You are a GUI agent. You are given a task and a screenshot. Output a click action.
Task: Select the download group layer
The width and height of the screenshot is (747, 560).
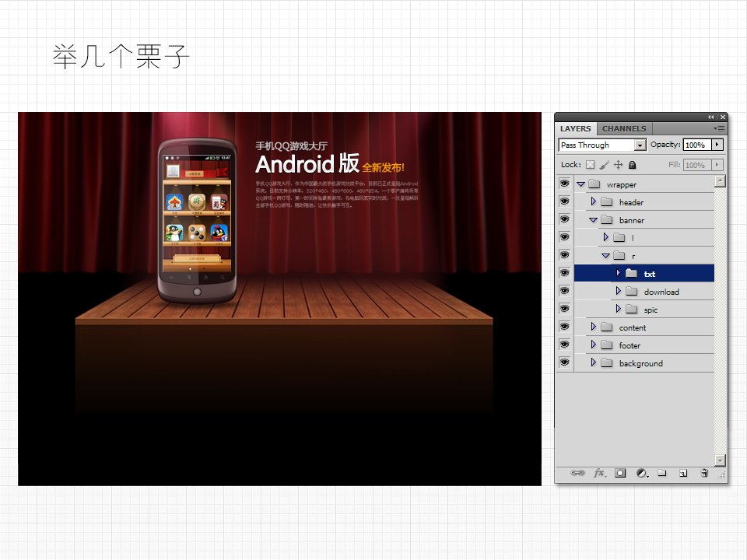point(661,292)
